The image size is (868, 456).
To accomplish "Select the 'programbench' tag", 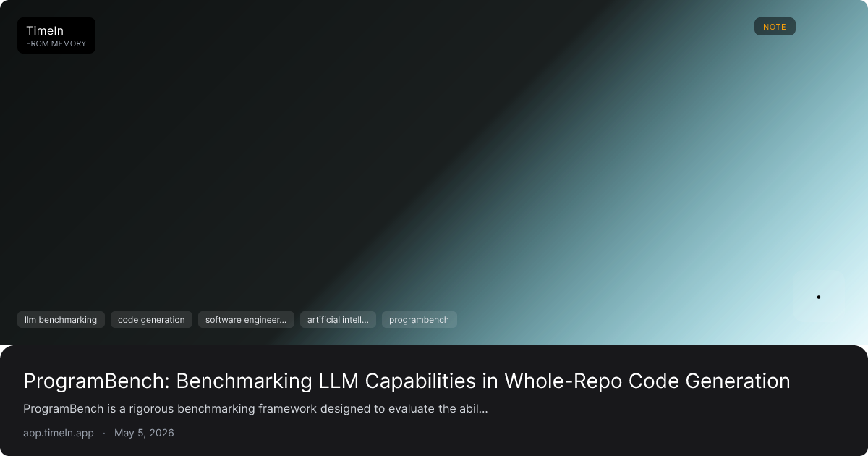I will pos(419,320).
